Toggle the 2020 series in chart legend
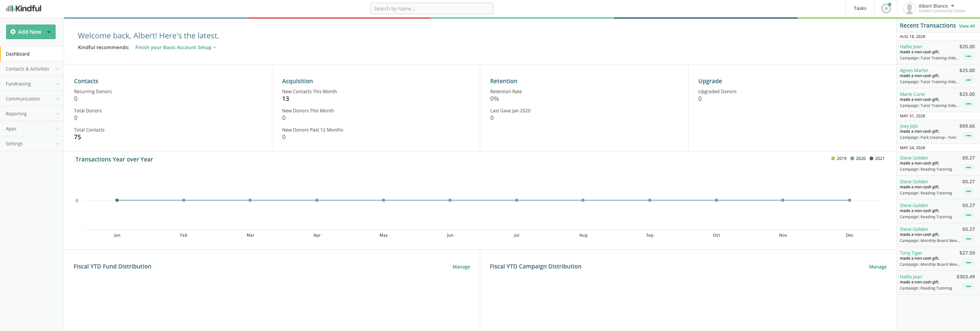 coord(858,158)
